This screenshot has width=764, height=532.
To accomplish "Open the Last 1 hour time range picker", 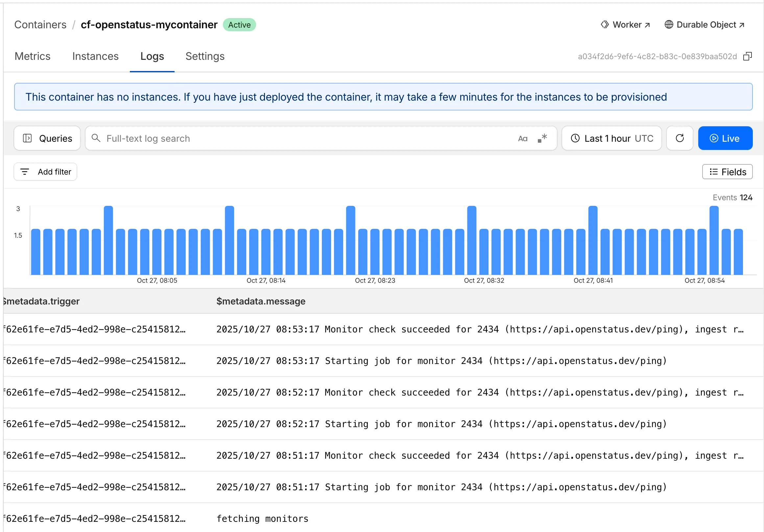I will [611, 138].
